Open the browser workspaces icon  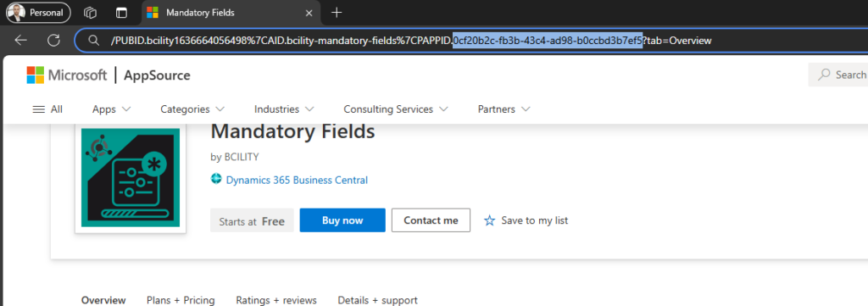[90, 12]
